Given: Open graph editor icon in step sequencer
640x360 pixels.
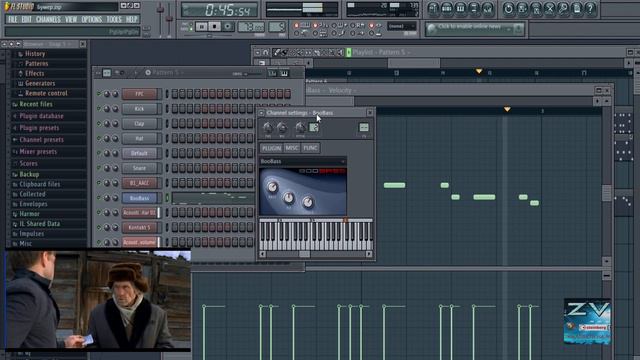Looking at the screenshot, I should [x=272, y=73].
